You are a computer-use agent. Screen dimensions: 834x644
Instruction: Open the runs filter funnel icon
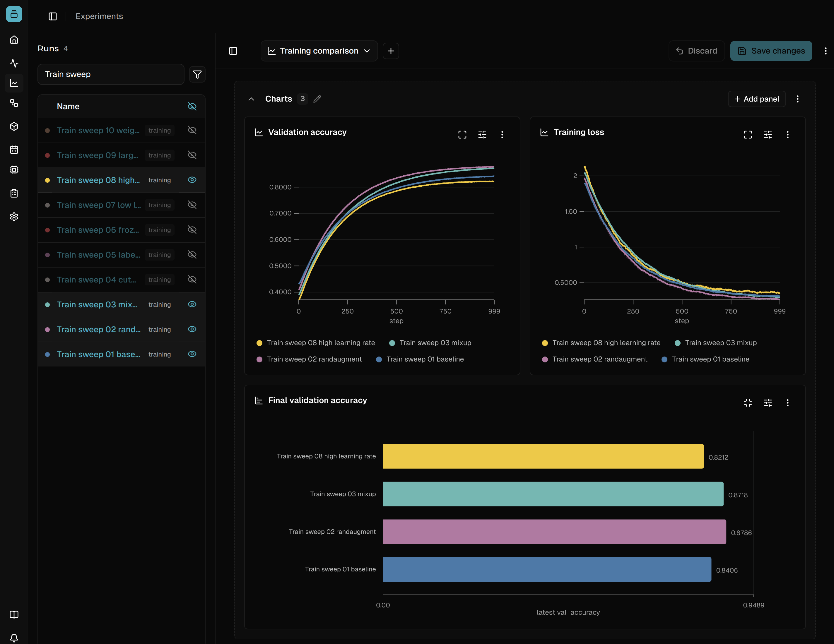click(197, 74)
